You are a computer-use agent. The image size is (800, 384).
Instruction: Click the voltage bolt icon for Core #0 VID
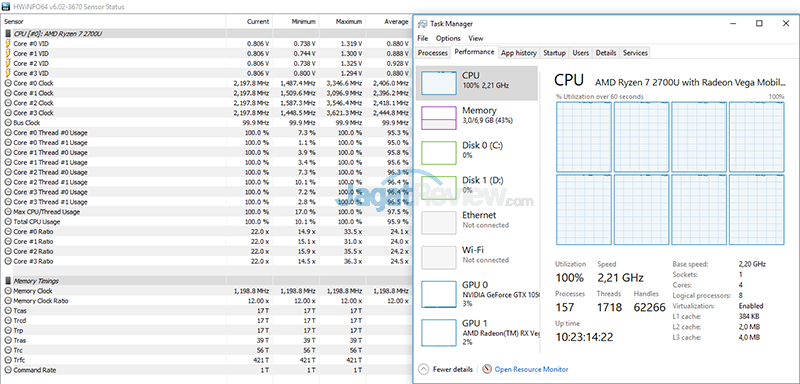(x=8, y=43)
